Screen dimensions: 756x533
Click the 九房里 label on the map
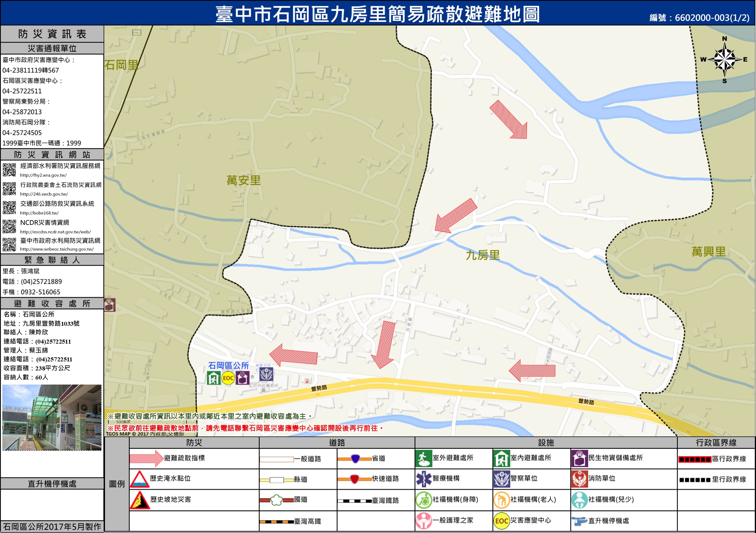click(x=483, y=255)
